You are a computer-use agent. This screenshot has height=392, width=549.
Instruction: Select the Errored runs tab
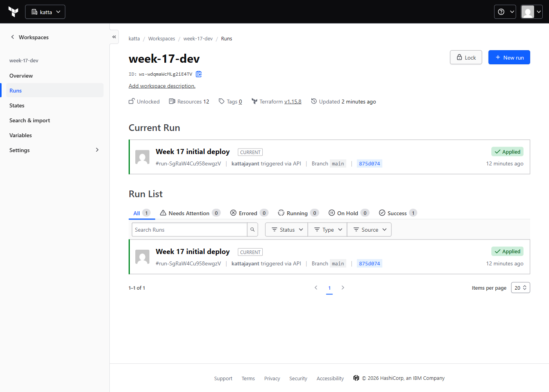tap(249, 213)
